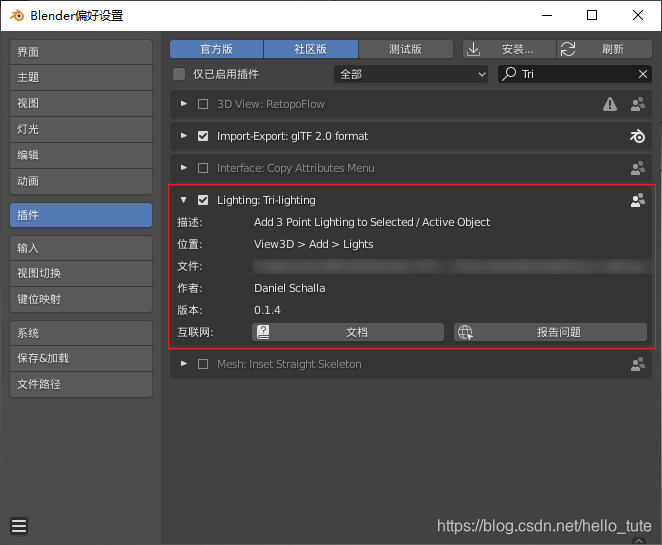
Task: Click the refresh arrows icon beside 刷新
Action: point(567,49)
